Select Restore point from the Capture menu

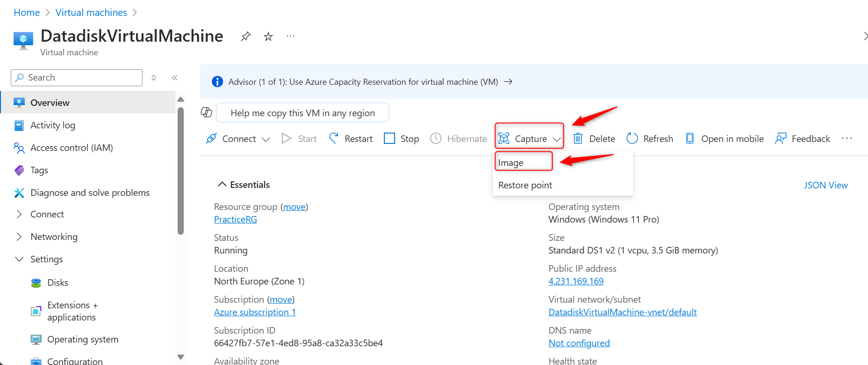coord(525,185)
